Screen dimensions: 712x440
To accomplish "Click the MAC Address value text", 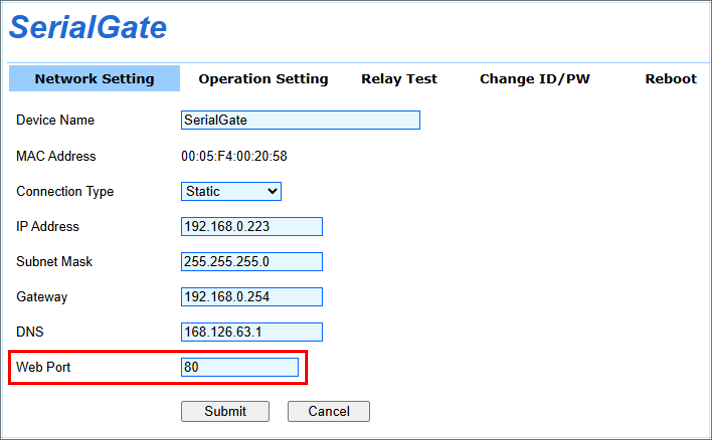I will point(234,156).
